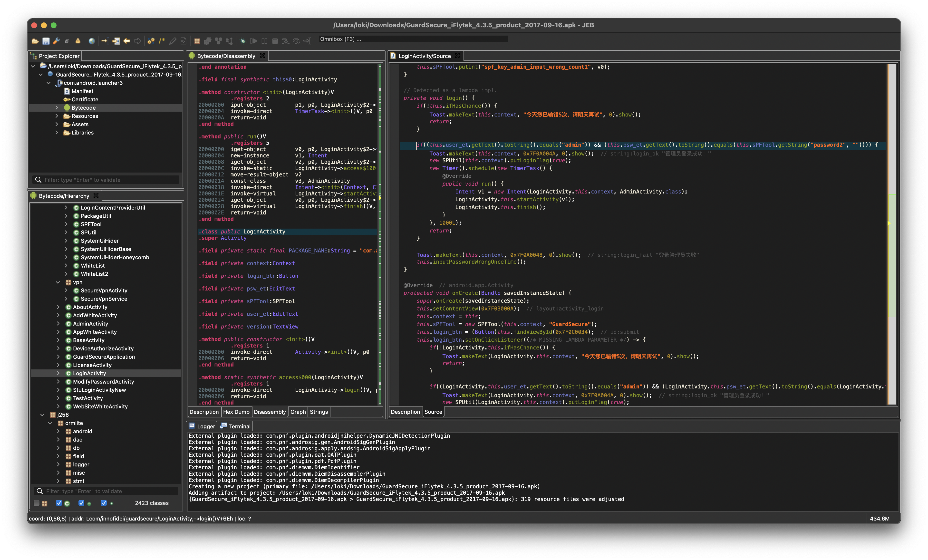Close the Bytecode/Disassembly tab
928x560 pixels.
262,56
